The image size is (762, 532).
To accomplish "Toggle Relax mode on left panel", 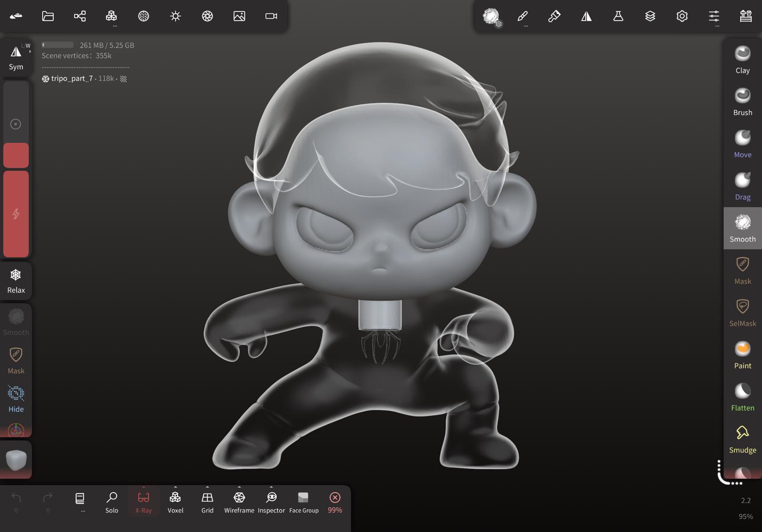I will 16,281.
